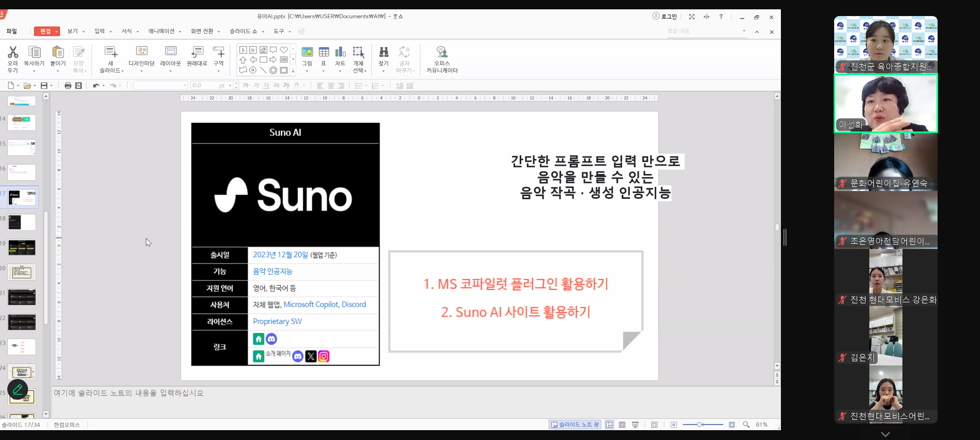The height and width of the screenshot is (440, 980).
Task: Select the heart shape in shapes gallery
Action: 283,50
